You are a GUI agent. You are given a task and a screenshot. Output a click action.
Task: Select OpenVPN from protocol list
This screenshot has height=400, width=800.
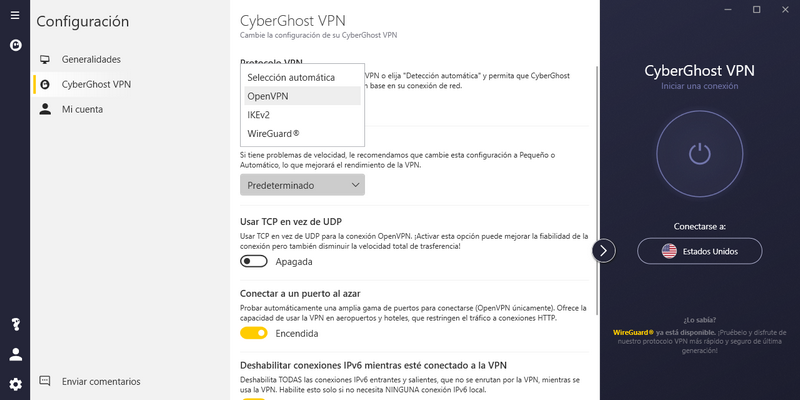(303, 96)
